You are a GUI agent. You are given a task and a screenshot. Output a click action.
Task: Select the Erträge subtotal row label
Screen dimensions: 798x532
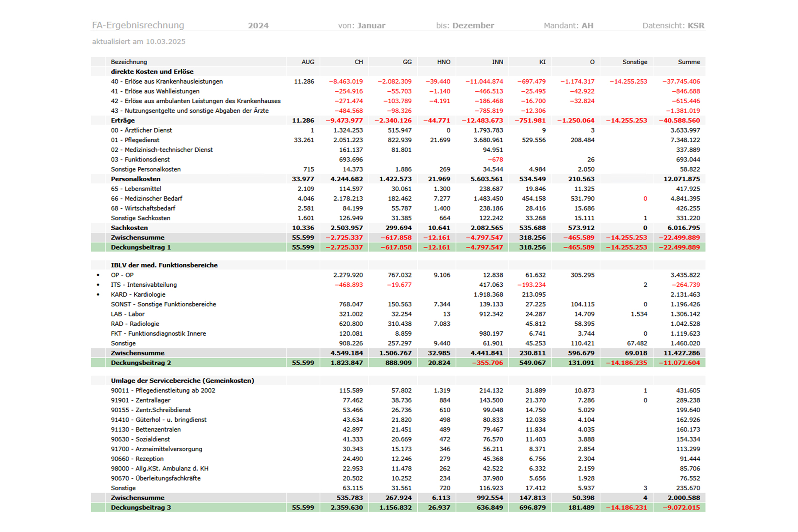[x=122, y=121]
